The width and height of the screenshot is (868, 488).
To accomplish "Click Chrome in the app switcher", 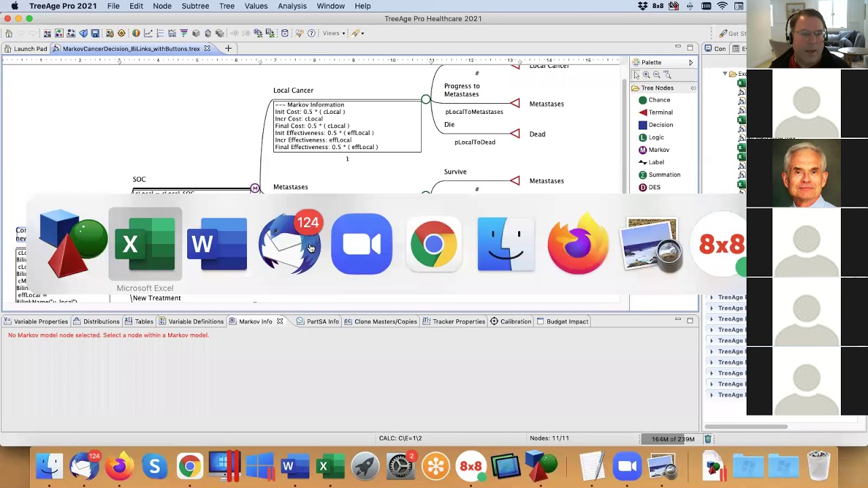I will [433, 244].
